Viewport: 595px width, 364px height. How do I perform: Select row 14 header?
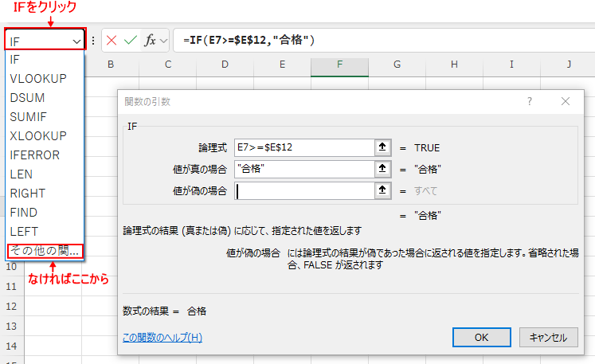[12, 346]
